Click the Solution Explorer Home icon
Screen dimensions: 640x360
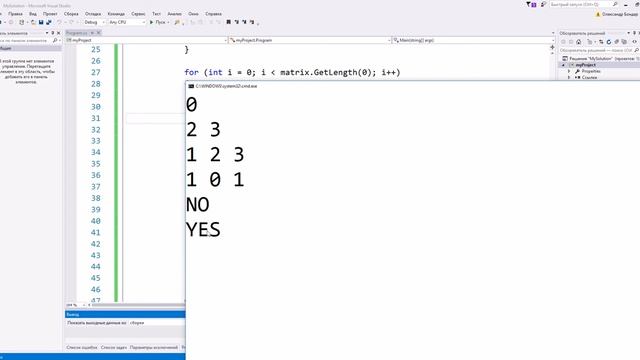coord(579,42)
